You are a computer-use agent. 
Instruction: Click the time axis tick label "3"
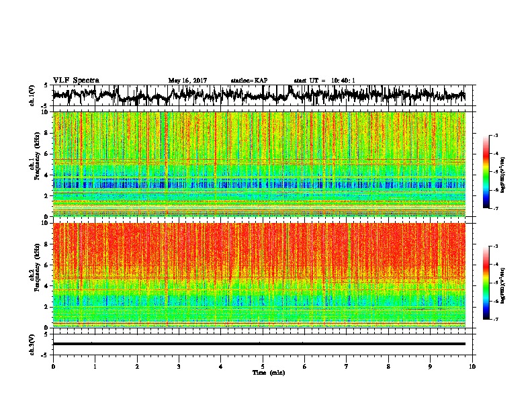(x=179, y=367)
